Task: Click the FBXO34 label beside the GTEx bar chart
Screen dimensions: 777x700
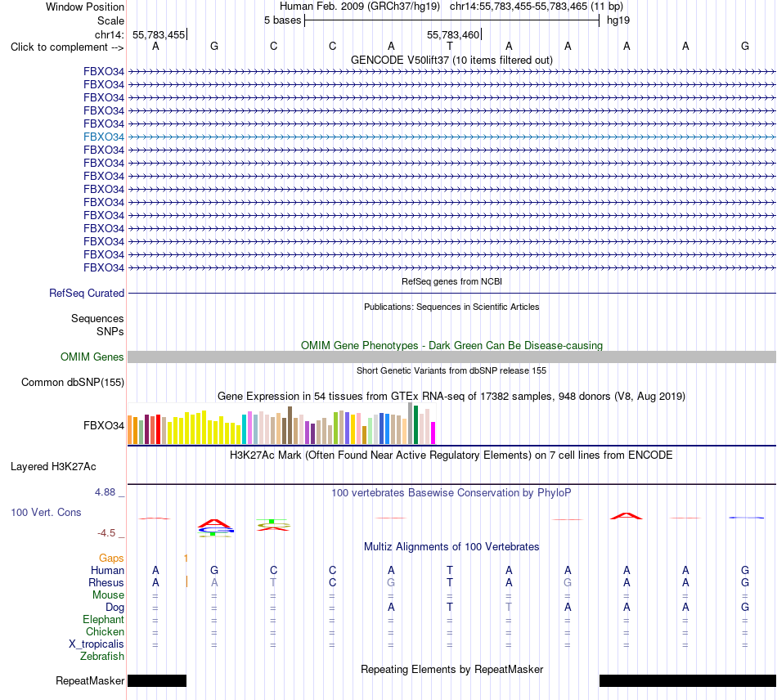Action: 104,425
